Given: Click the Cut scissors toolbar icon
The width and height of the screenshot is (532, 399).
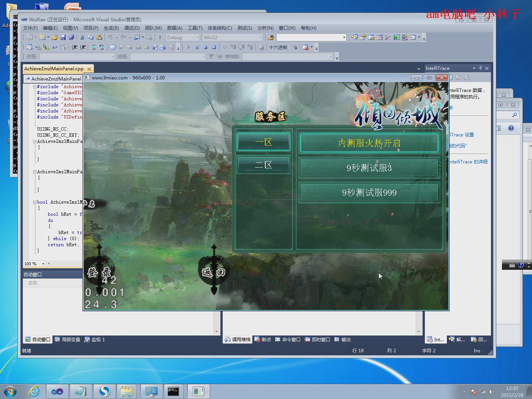Looking at the screenshot, I should pyautogui.click(x=82, y=37).
